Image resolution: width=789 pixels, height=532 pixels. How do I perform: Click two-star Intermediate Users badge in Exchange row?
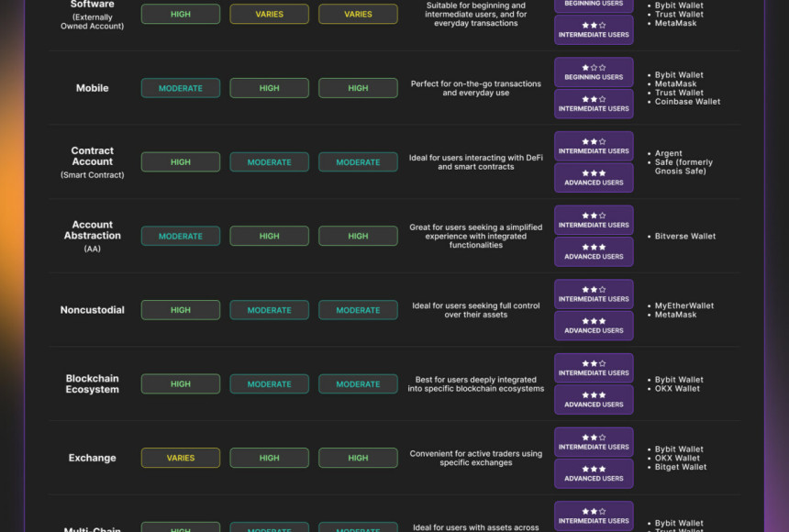[594, 442]
